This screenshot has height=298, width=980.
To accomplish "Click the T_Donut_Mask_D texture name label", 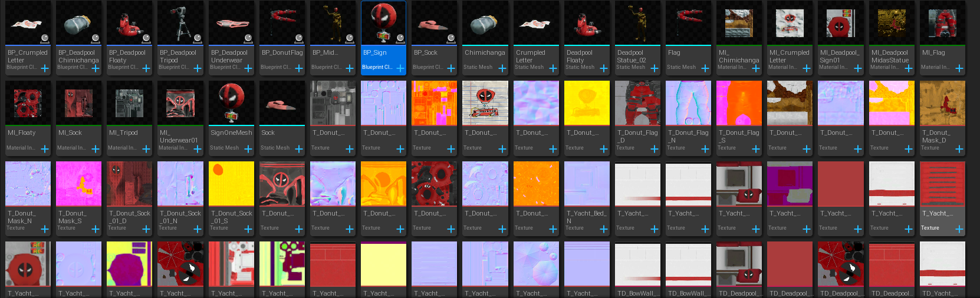I will tap(936, 137).
